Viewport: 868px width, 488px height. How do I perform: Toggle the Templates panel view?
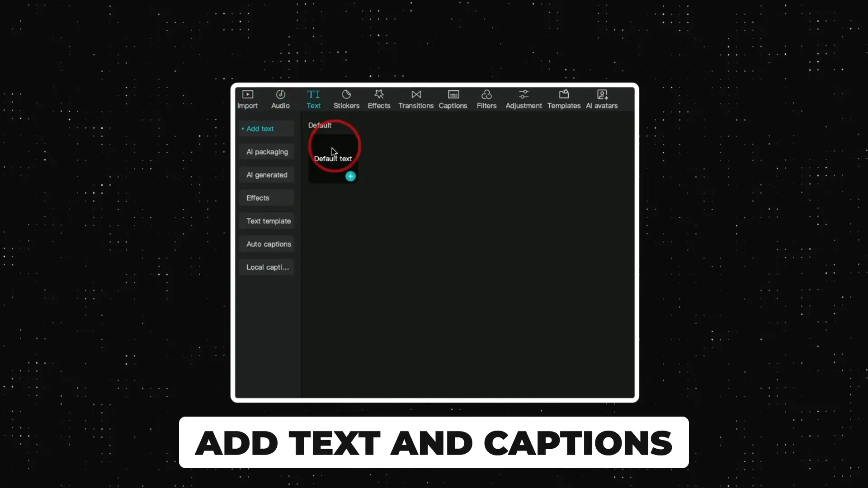(564, 99)
